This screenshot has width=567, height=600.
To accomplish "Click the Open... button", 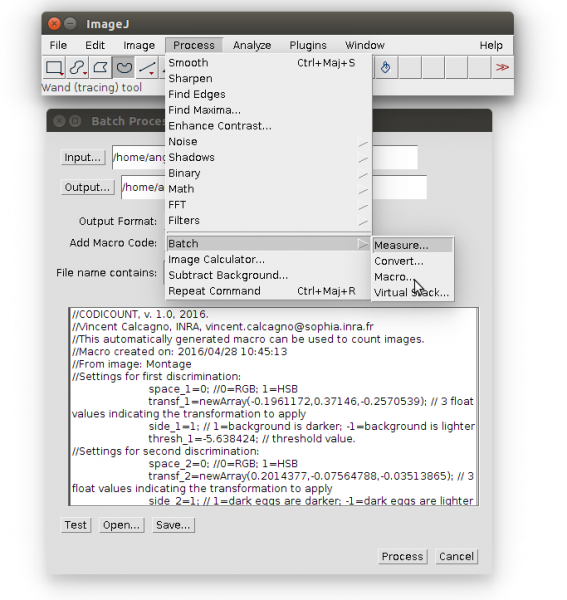I will point(121,525).
